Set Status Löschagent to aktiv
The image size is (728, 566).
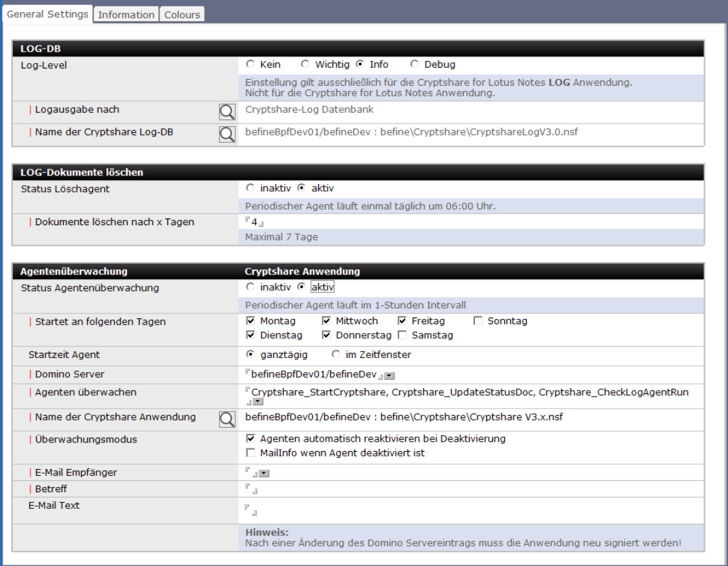click(302, 187)
